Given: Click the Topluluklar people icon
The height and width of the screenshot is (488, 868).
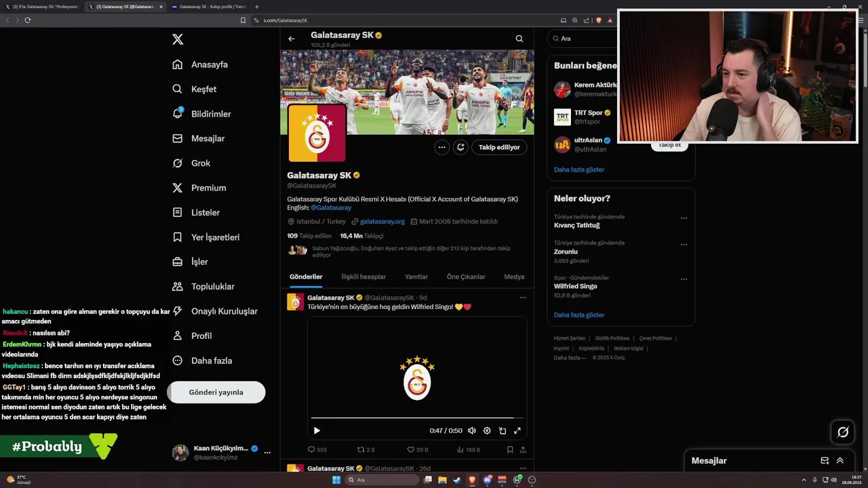Looking at the screenshot, I should (x=178, y=286).
